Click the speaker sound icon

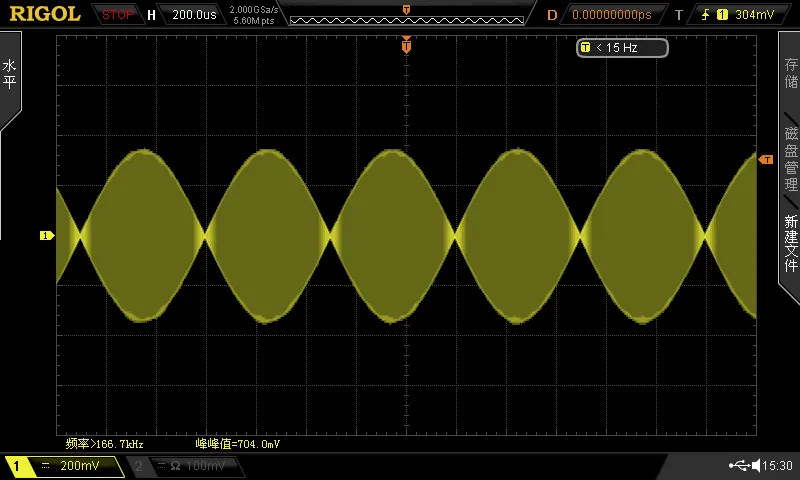tap(756, 465)
